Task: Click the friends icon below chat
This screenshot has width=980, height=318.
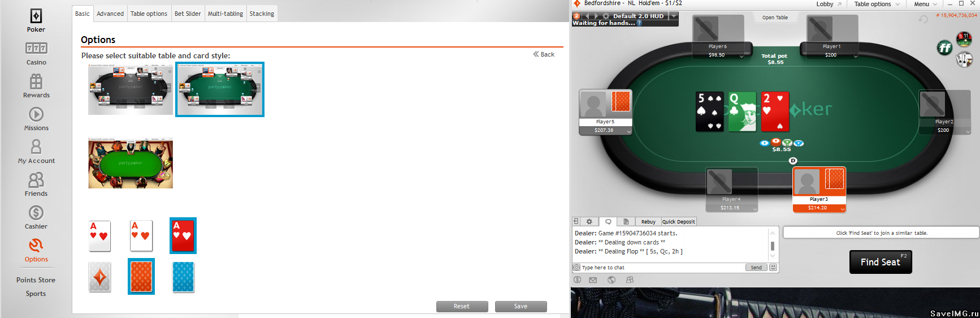Action: (630, 280)
